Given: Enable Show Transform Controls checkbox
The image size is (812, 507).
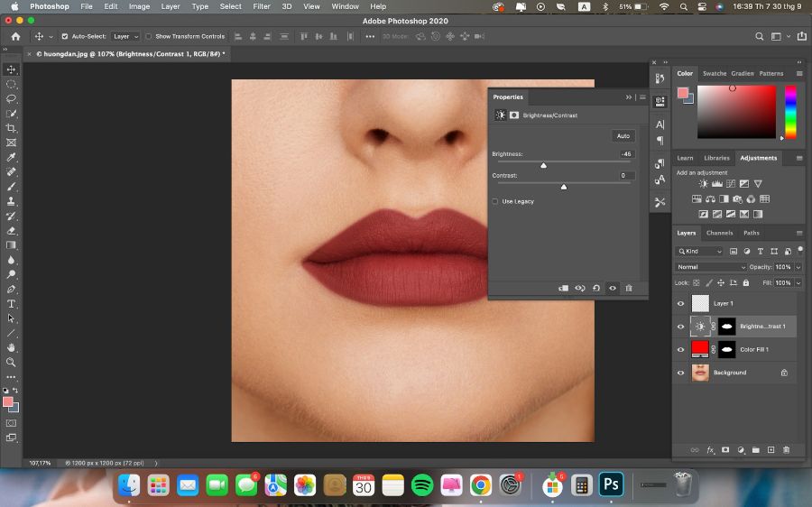Looking at the screenshot, I should 149,36.
